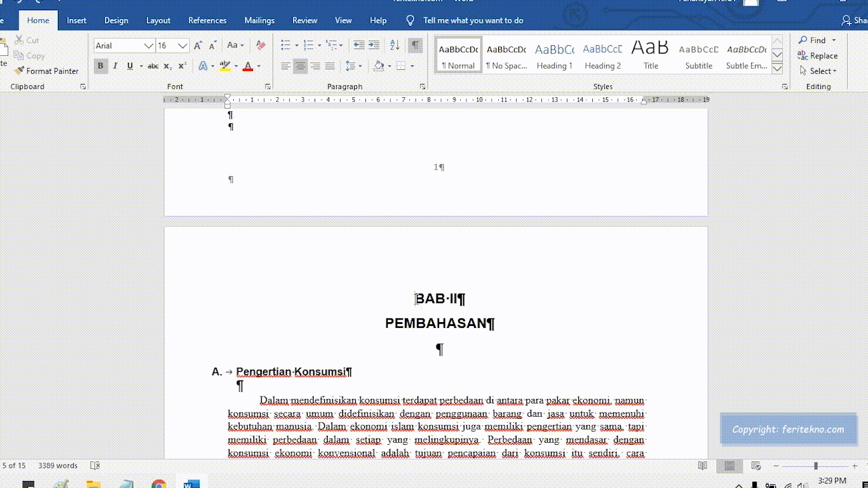The height and width of the screenshot is (488, 868).
Task: Open the Paragraph settings dialog launcher
Action: pos(423,86)
